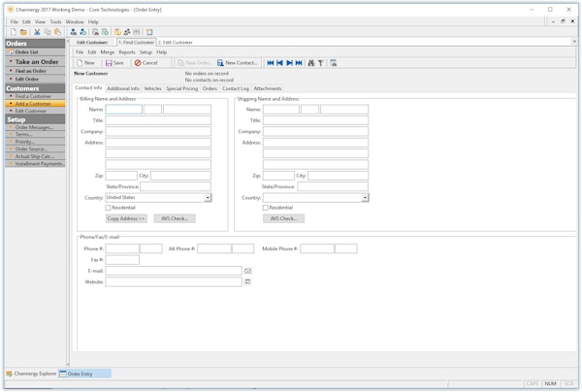The height and width of the screenshot is (392, 582).
Task: Click the grayed New Order... toolbar button
Action: pos(194,63)
